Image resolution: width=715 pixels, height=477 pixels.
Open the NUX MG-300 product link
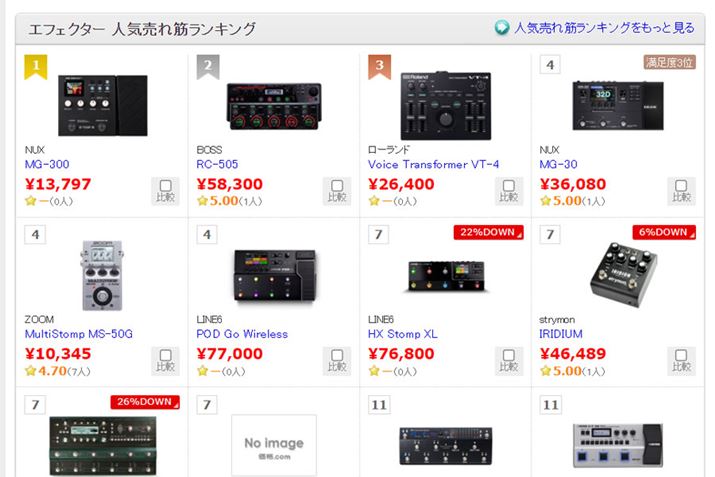(47, 164)
